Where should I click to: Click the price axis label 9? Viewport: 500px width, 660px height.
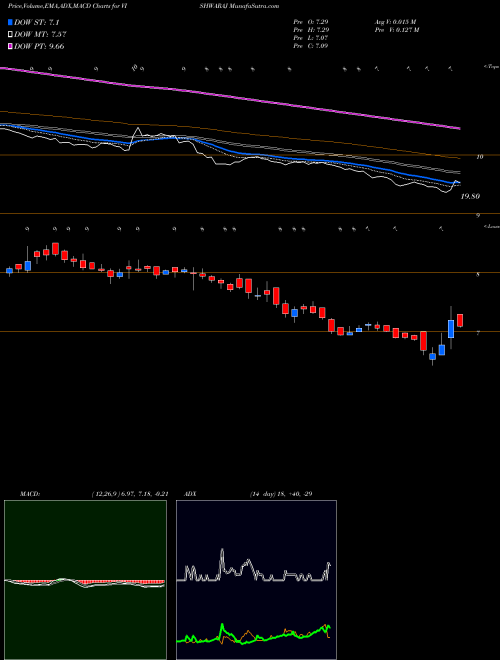click(x=478, y=216)
